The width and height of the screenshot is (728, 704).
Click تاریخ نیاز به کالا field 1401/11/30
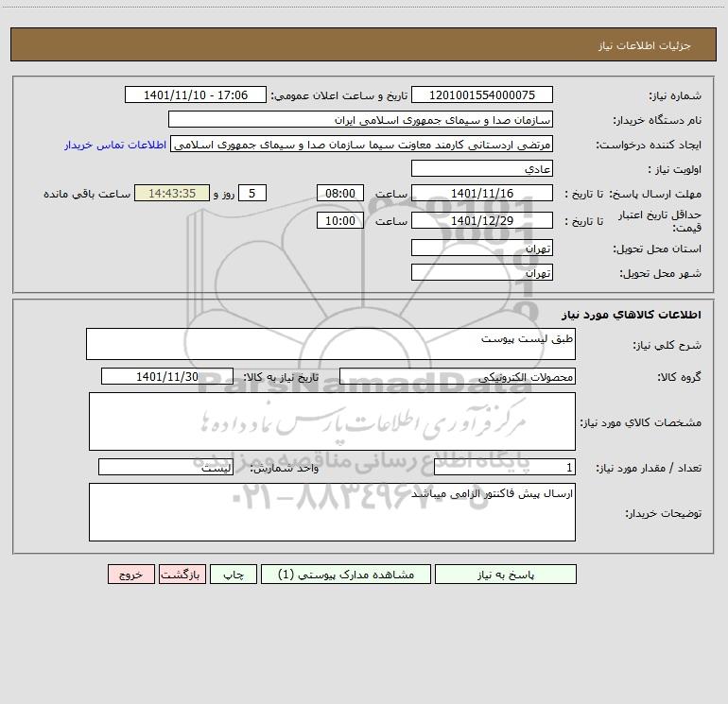pos(167,376)
